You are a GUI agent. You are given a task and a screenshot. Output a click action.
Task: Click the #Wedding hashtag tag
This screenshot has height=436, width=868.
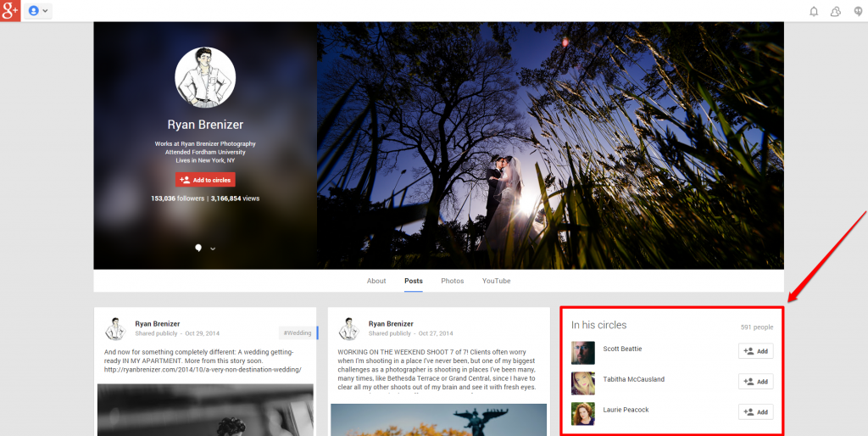298,333
